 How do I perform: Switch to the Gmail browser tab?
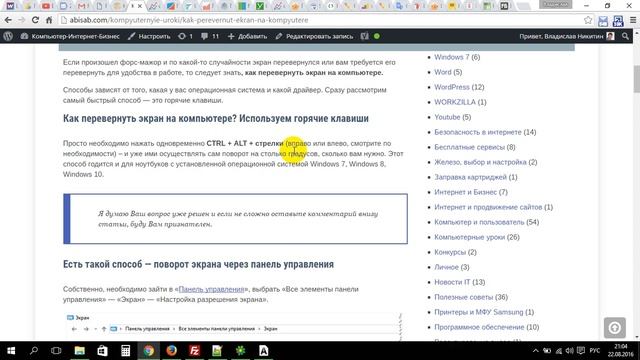[82, 6]
